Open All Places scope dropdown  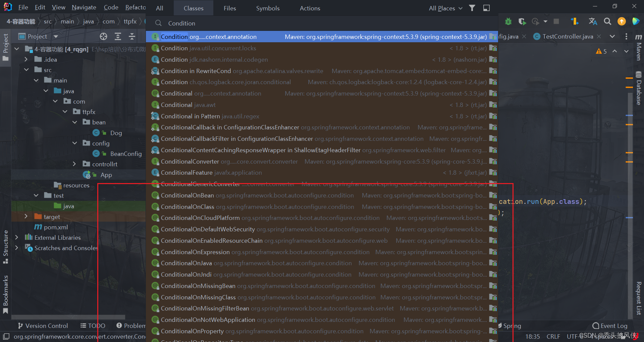[x=445, y=8]
